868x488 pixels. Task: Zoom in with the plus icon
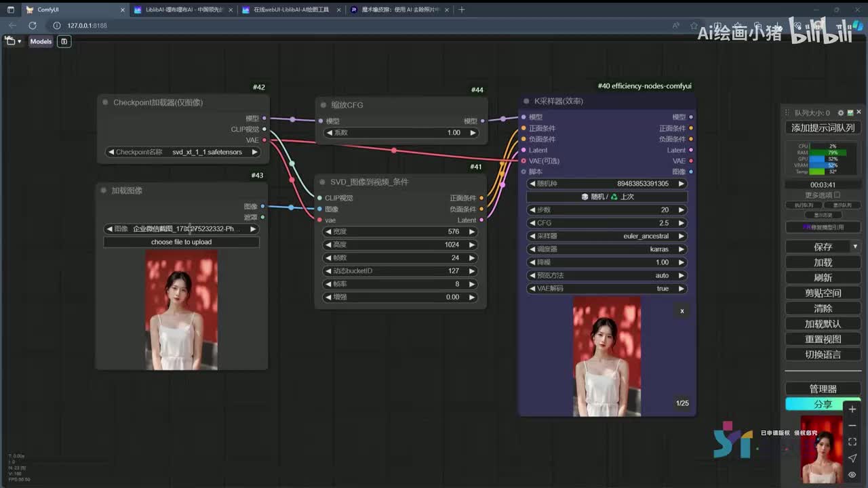pos(852,409)
